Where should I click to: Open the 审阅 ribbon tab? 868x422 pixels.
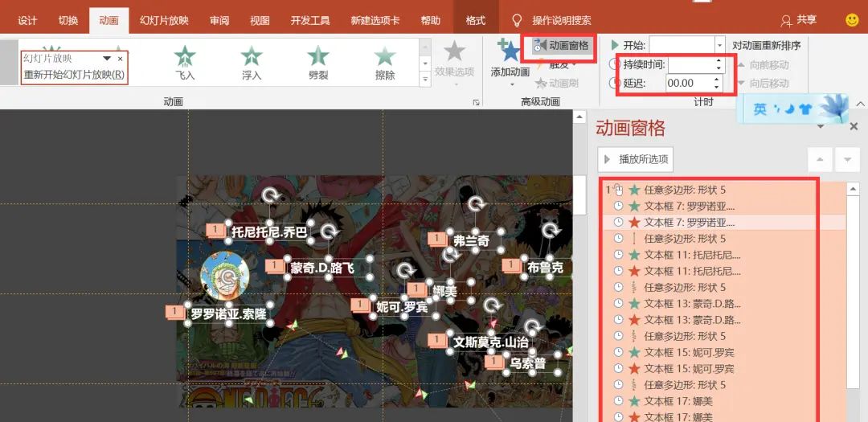(x=219, y=20)
